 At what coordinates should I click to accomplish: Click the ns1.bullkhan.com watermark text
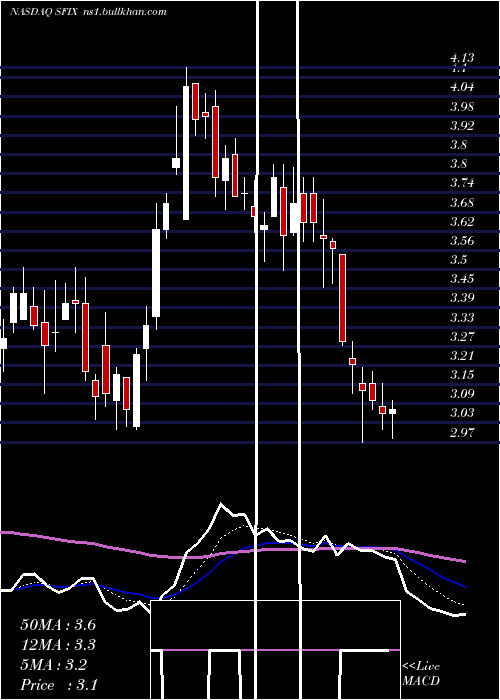coord(125,11)
